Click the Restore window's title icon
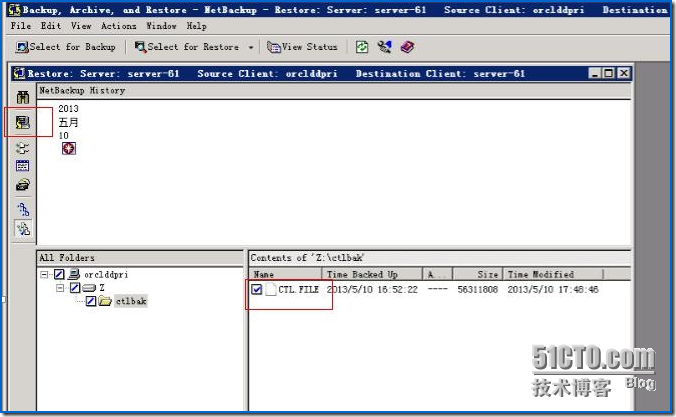The height and width of the screenshot is (417, 676). pos(19,73)
